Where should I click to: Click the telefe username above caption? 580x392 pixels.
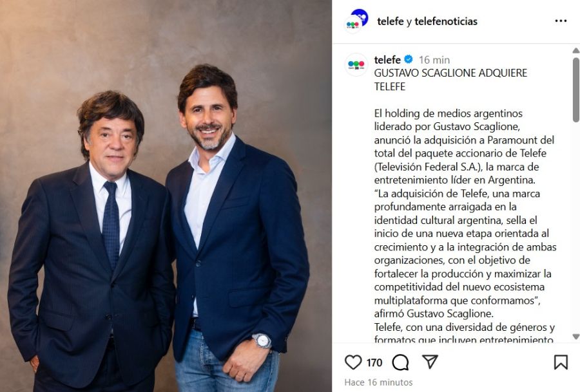(387, 59)
